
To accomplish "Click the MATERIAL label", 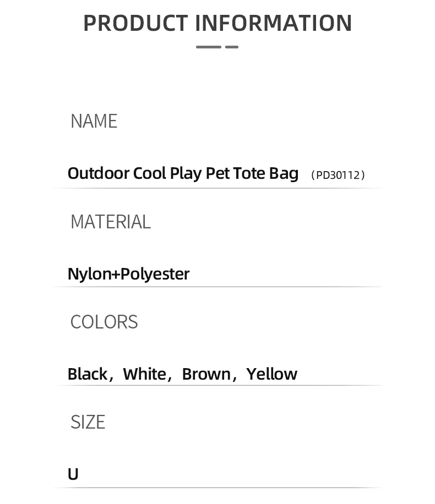I will click(111, 222).
